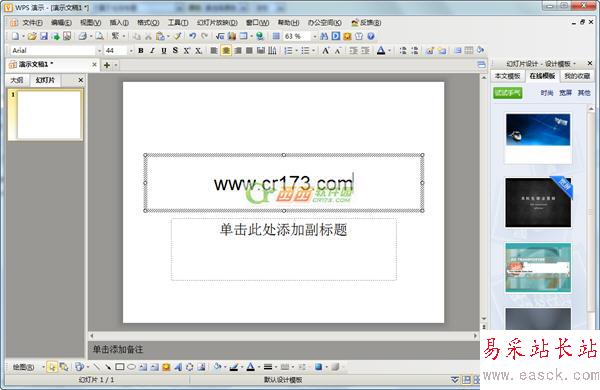Cut selection with the scissors icon
Viewport: 600px width, 390px height.
148,36
